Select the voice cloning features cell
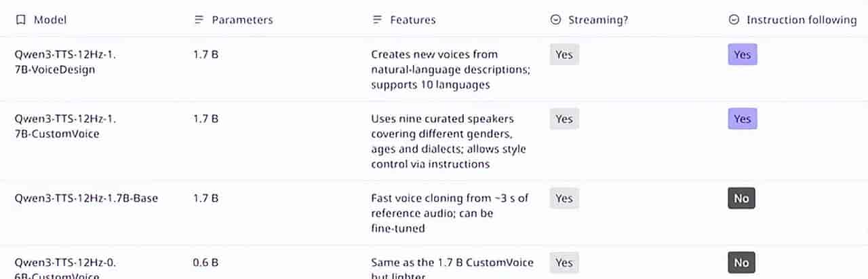The height and width of the screenshot is (279, 868). click(x=450, y=213)
